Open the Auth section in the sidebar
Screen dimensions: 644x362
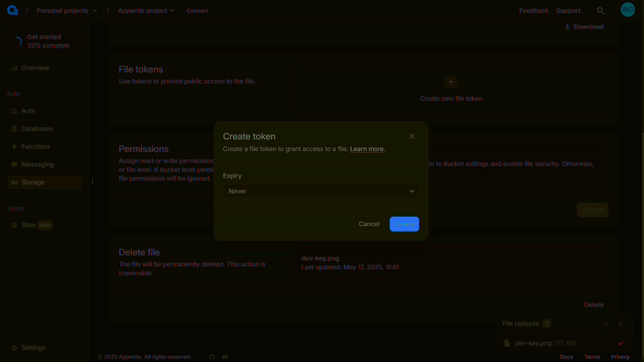click(28, 111)
